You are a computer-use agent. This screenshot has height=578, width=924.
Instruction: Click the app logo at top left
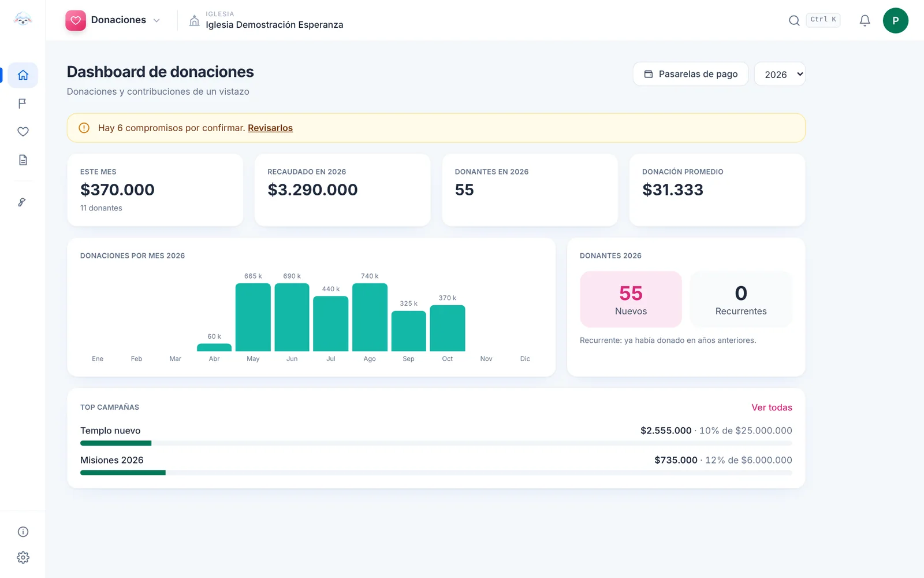[x=23, y=19]
